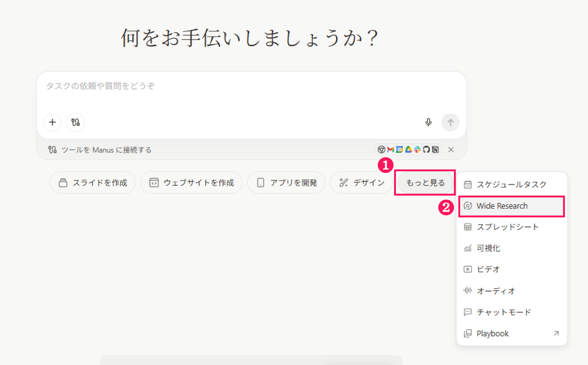Click the スライドを作成 button
588x365 pixels.
(x=93, y=183)
